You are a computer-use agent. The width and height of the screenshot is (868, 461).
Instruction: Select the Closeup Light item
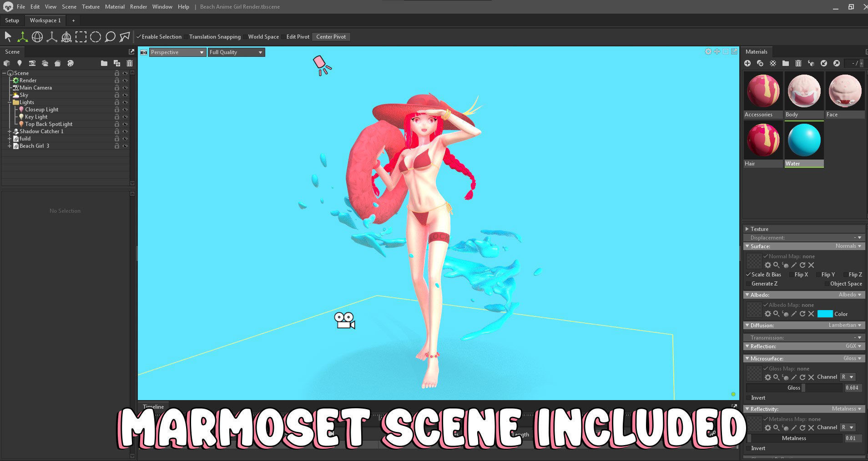tap(41, 110)
